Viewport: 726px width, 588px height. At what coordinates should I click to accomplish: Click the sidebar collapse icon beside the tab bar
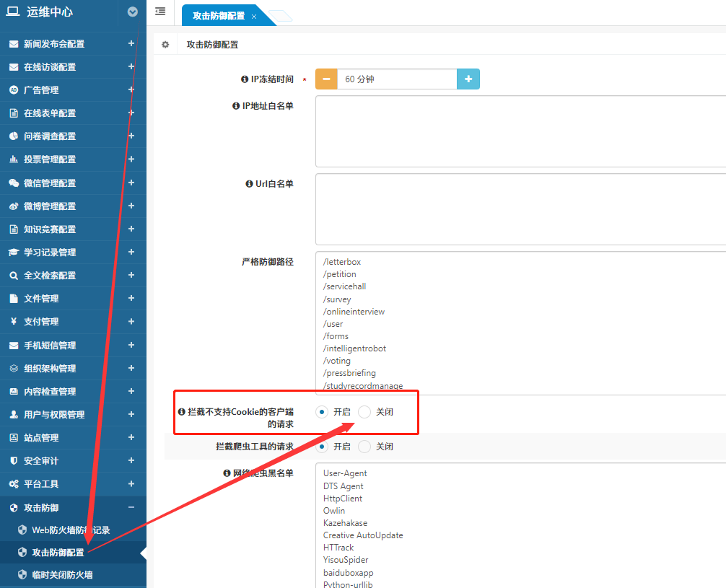(x=160, y=12)
